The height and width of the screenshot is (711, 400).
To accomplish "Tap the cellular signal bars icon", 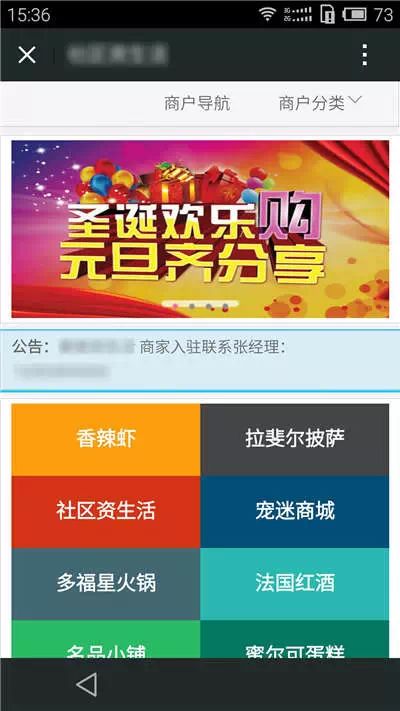I will click(x=298, y=15).
